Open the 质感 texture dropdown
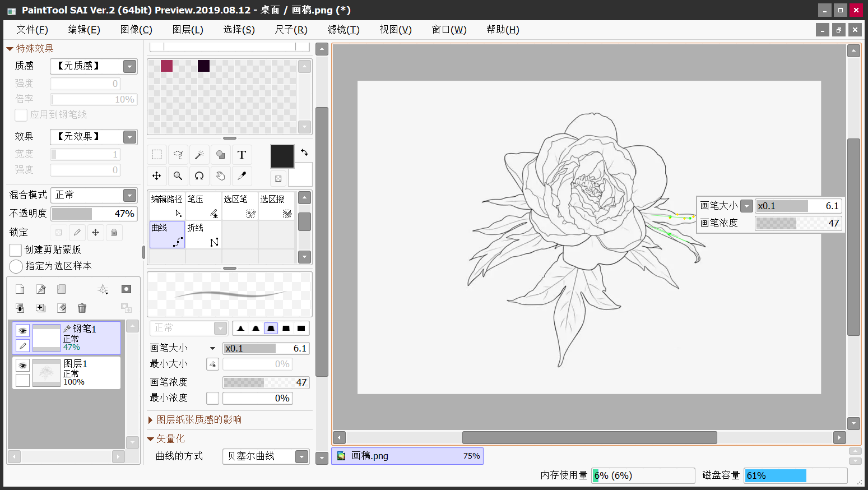 click(129, 66)
